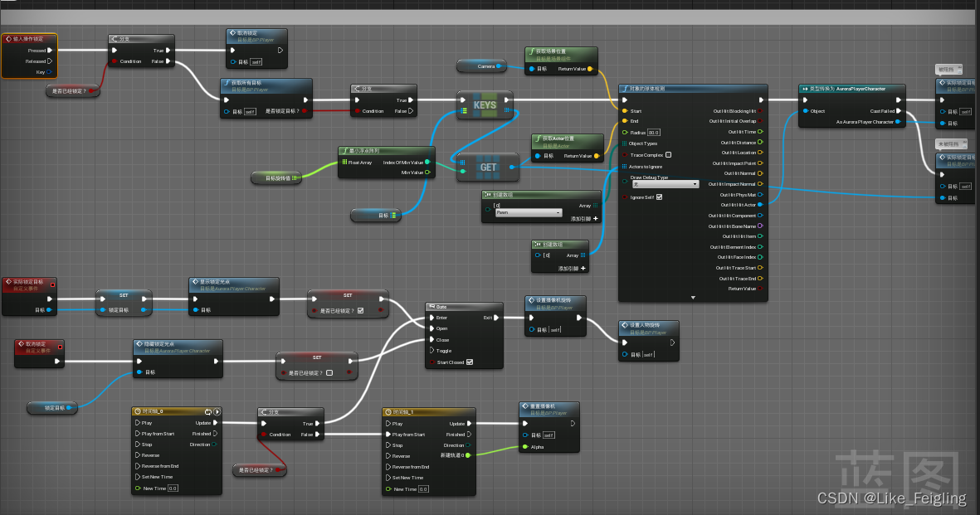Click the clock icon on the 时间轴_1 node
This screenshot has width=980, height=515.
click(x=388, y=411)
